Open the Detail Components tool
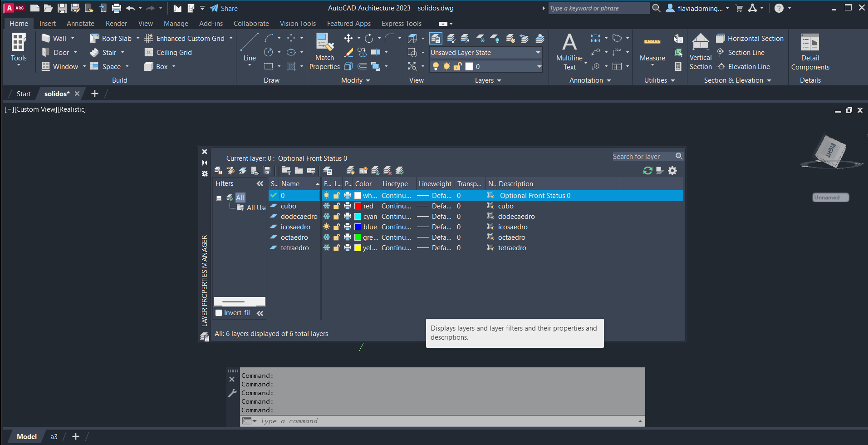868x445 pixels. tap(810, 51)
